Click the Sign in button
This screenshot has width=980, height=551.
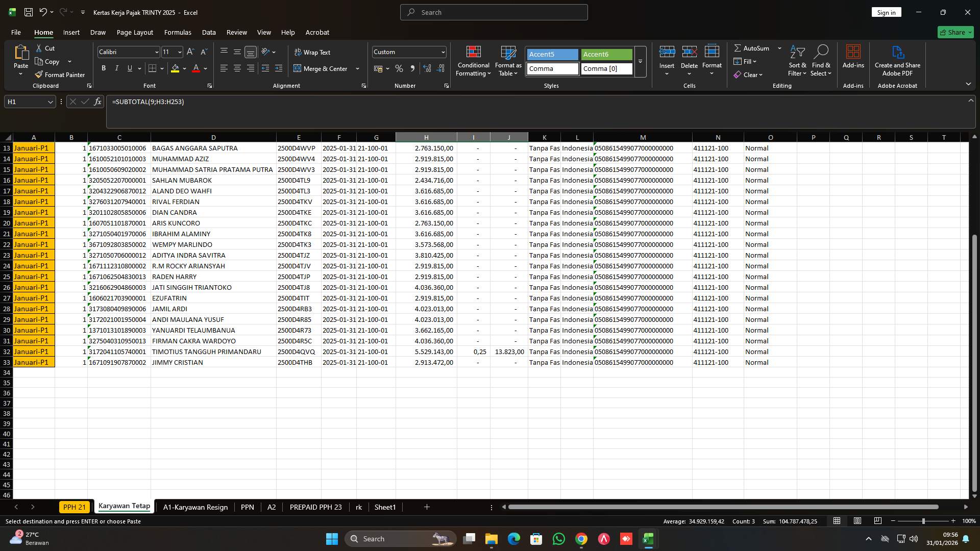click(886, 12)
